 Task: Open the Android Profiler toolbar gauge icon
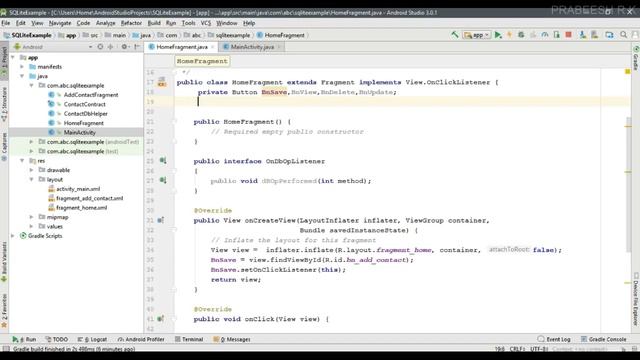point(545,35)
